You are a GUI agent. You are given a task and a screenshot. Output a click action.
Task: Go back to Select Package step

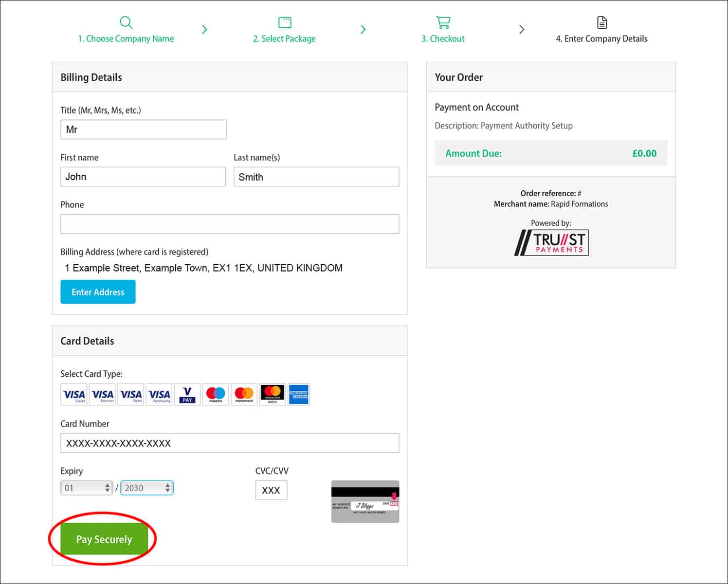point(284,30)
